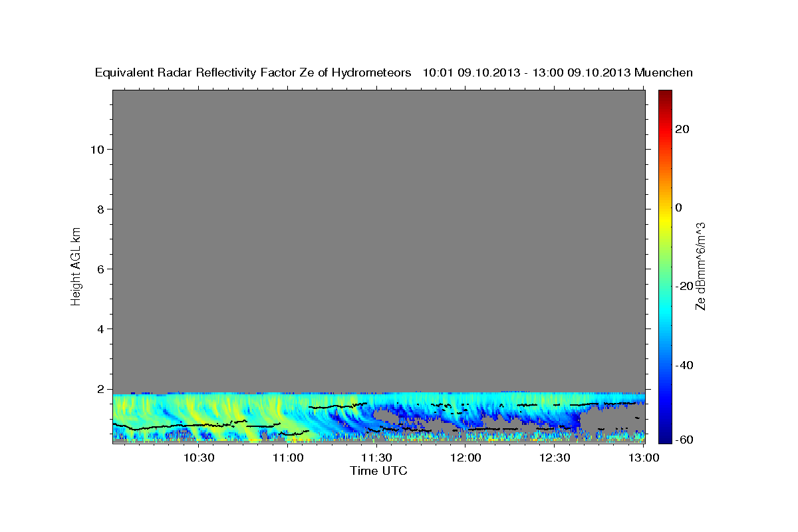The image size is (798, 532).
Task: Click the '11:00' time tick label
Action: (288, 458)
